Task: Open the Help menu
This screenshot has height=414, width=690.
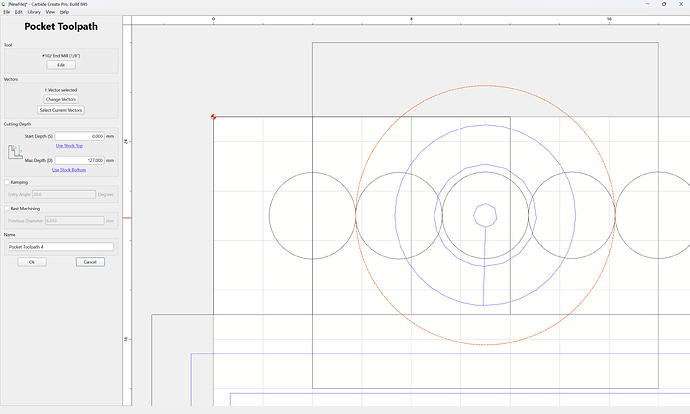Action: coord(64,12)
